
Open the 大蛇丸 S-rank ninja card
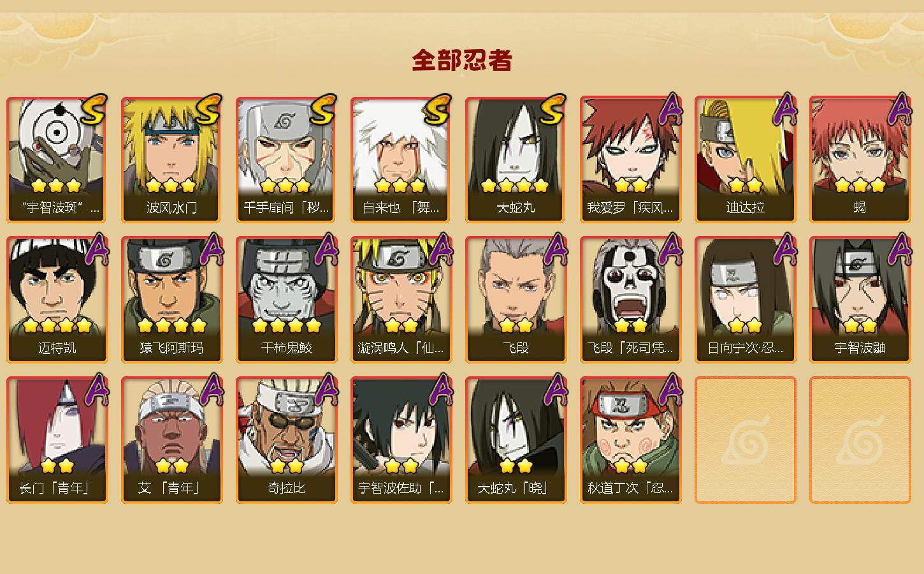pos(516,159)
